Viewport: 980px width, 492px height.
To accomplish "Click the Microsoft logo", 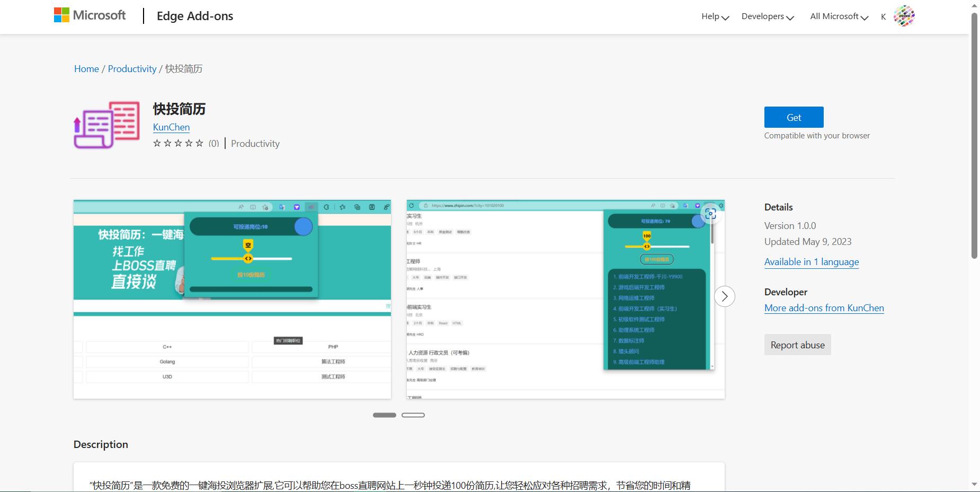I will (x=90, y=15).
